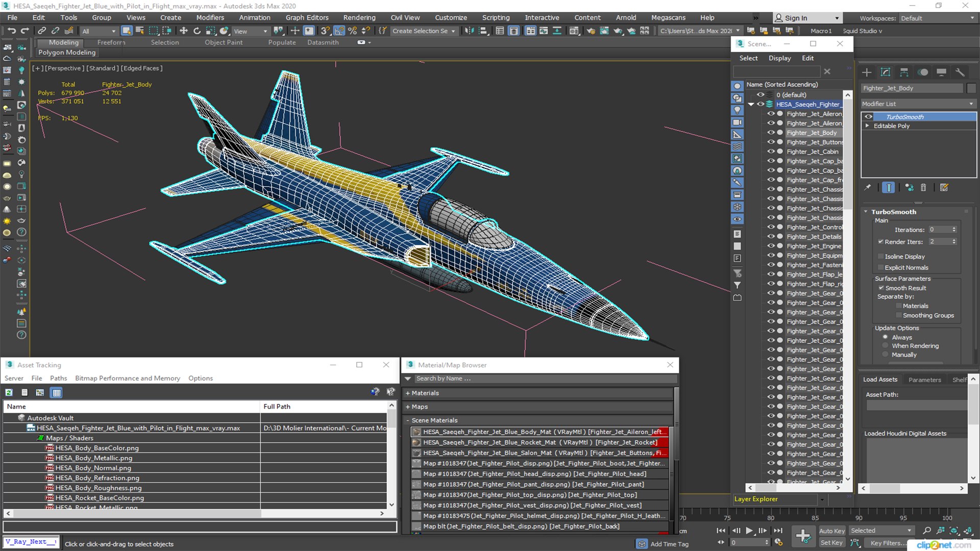This screenshot has width=980, height=551.
Task: Refresh Asset Tracking list
Action: coord(9,392)
